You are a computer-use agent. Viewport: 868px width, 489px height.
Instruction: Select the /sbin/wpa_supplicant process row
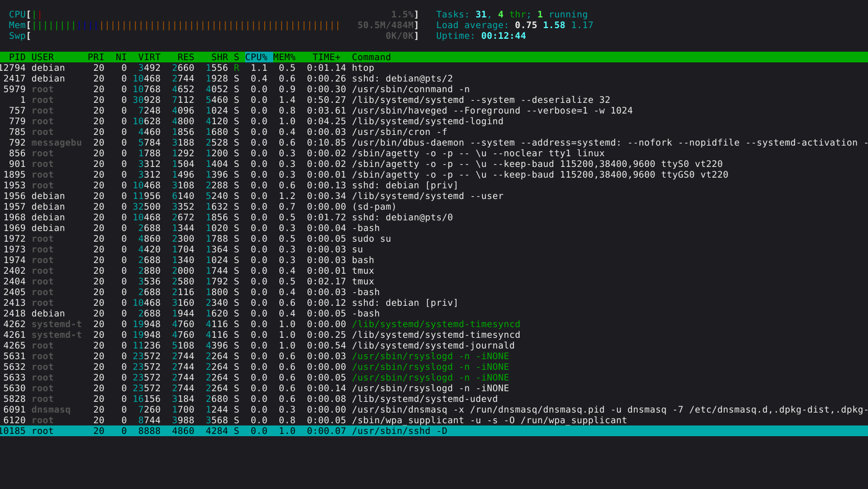tap(489, 420)
